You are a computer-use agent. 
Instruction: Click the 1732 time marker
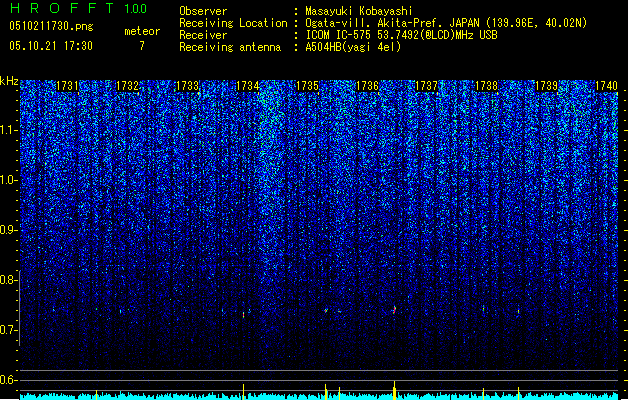click(127, 86)
